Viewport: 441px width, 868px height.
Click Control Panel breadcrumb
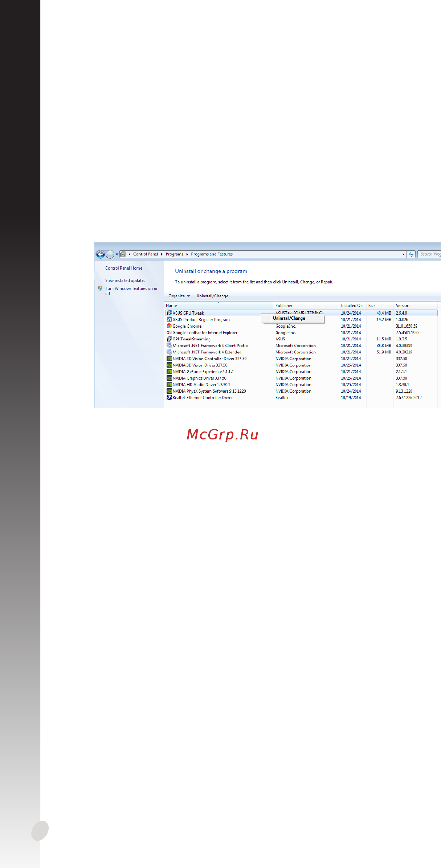[146, 254]
